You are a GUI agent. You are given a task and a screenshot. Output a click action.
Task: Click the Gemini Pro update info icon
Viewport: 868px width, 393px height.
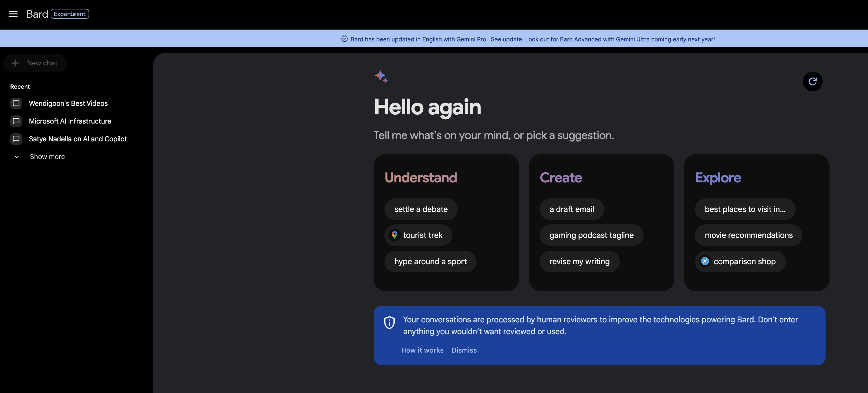pyautogui.click(x=344, y=39)
